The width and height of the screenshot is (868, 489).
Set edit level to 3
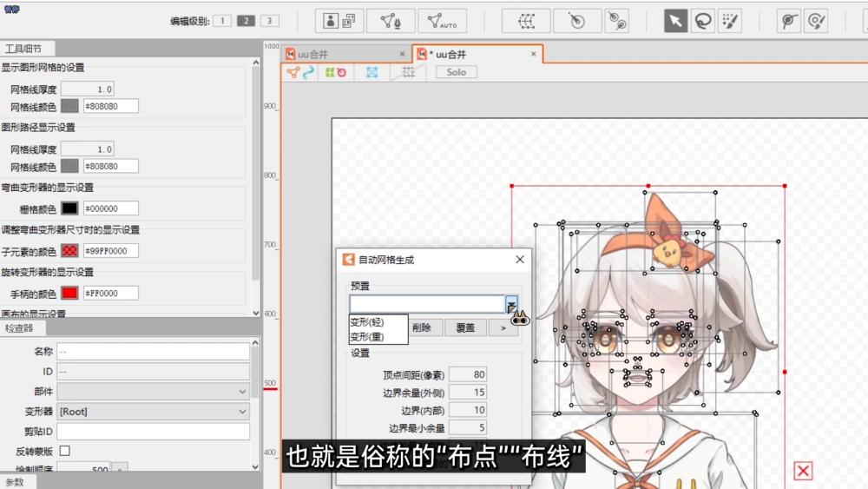(270, 21)
